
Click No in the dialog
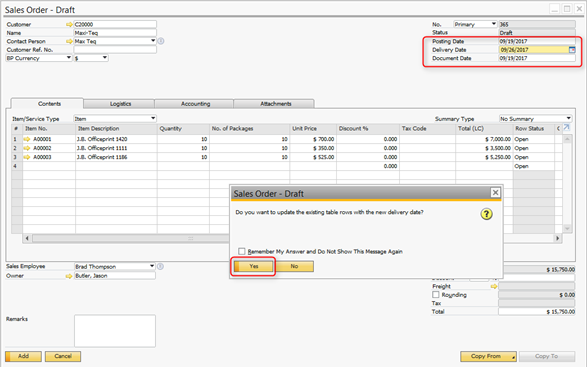(294, 266)
